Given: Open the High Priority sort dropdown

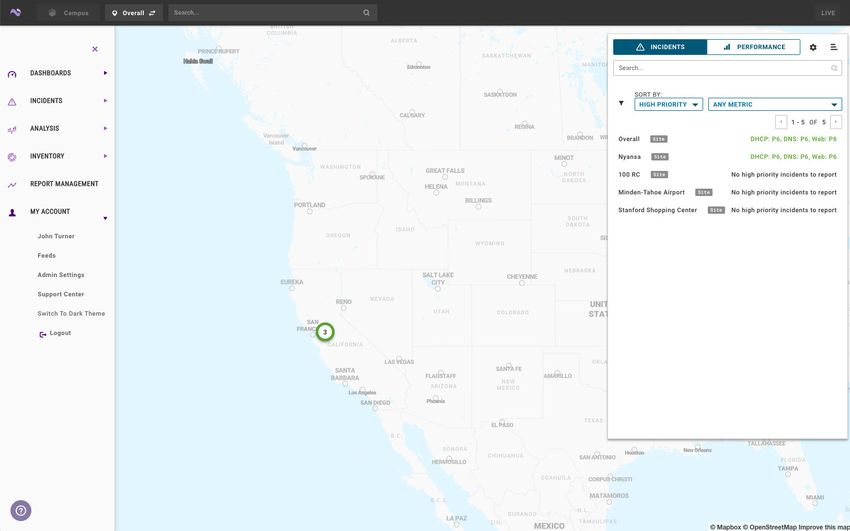Looking at the screenshot, I should 668,105.
